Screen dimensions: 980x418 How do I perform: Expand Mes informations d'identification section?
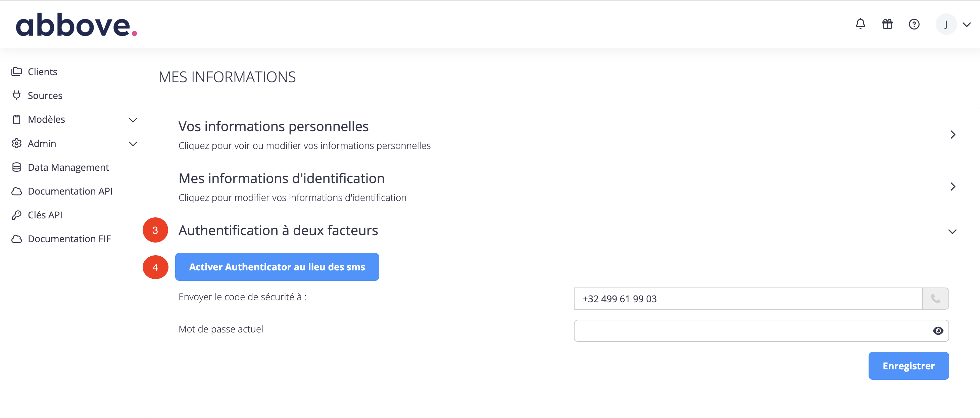point(952,187)
